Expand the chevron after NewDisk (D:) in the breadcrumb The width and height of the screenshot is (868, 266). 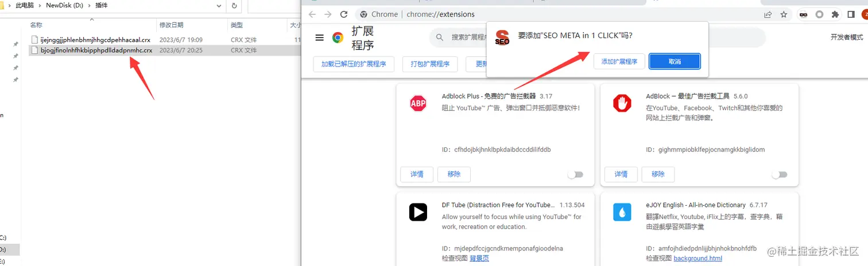pos(88,6)
